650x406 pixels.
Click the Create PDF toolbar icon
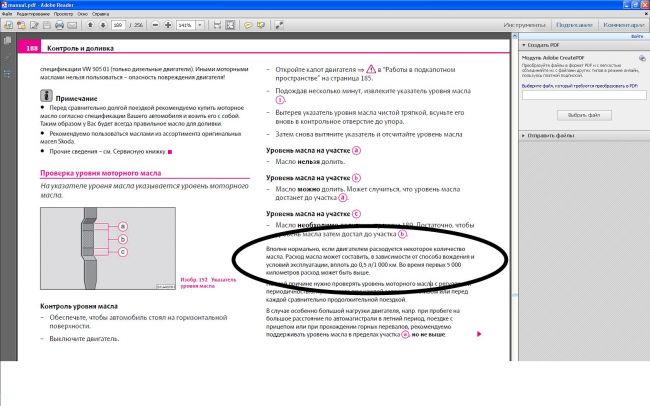click(x=8, y=25)
